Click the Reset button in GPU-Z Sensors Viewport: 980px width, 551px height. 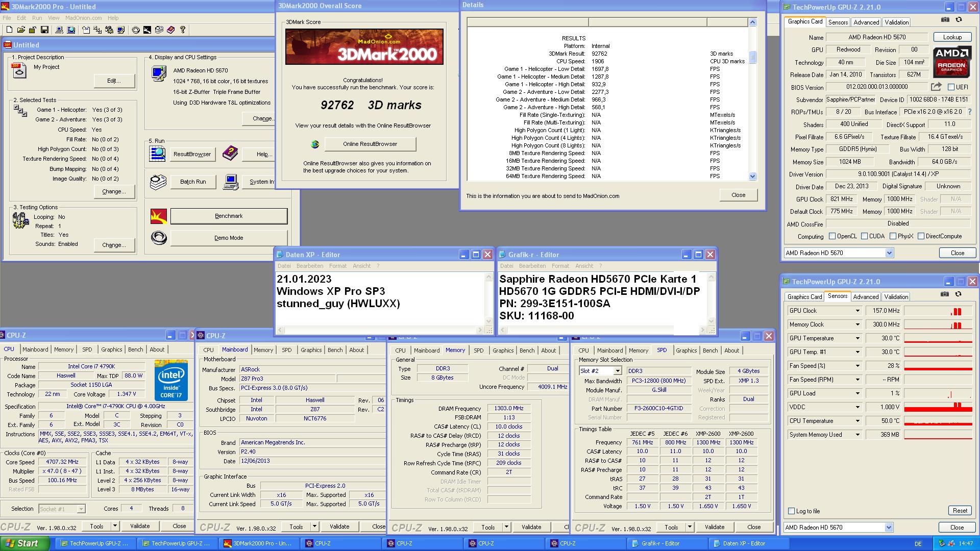click(x=960, y=511)
